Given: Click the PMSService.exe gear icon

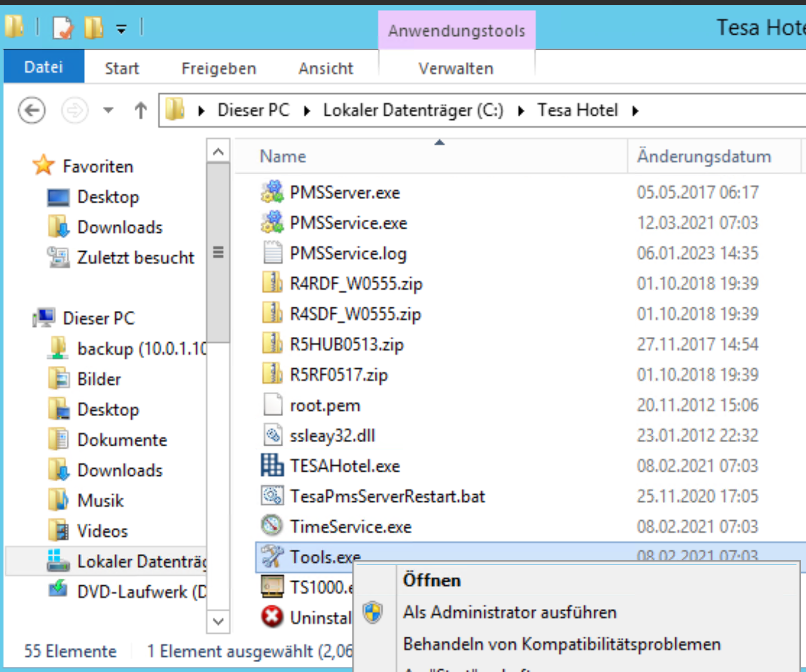Looking at the screenshot, I should (x=272, y=222).
